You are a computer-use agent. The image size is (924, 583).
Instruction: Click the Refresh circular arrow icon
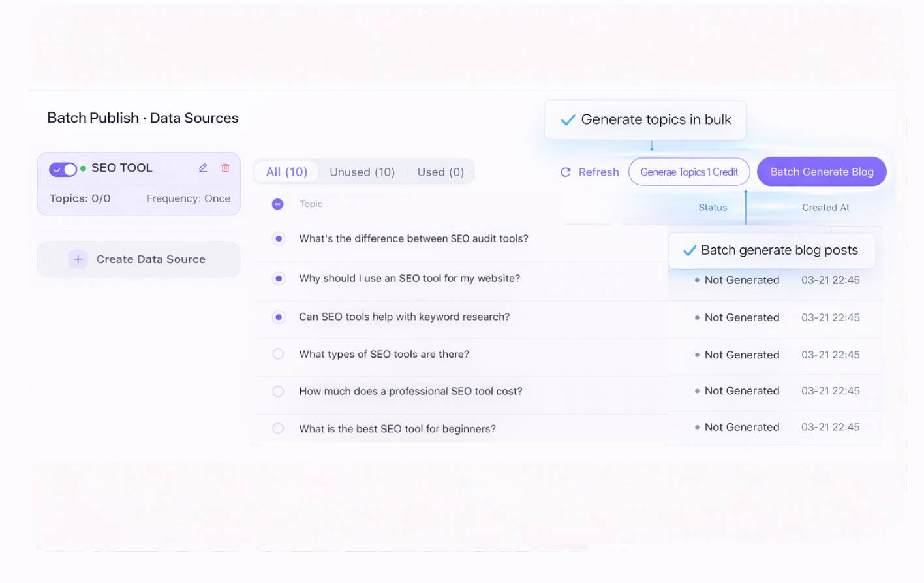pyautogui.click(x=566, y=172)
